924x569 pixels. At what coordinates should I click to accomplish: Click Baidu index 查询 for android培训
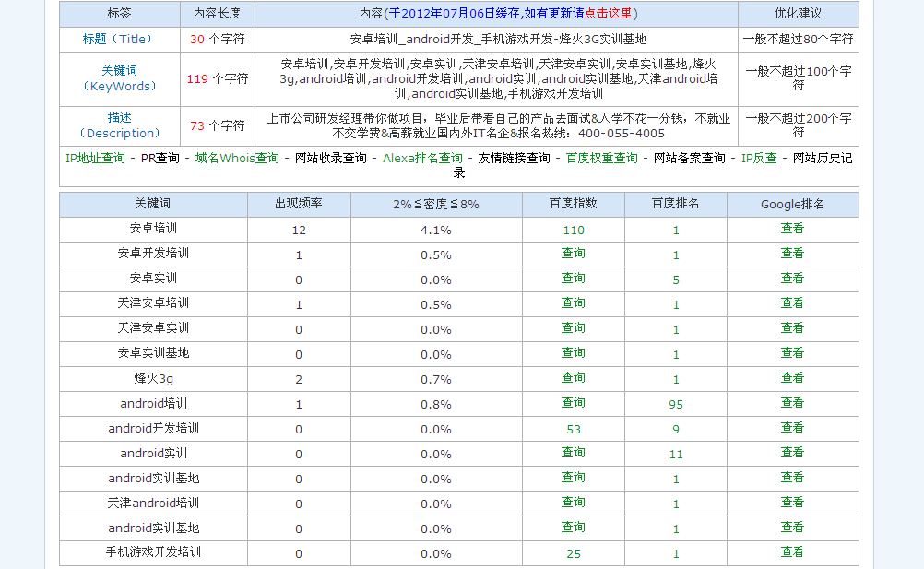point(574,402)
